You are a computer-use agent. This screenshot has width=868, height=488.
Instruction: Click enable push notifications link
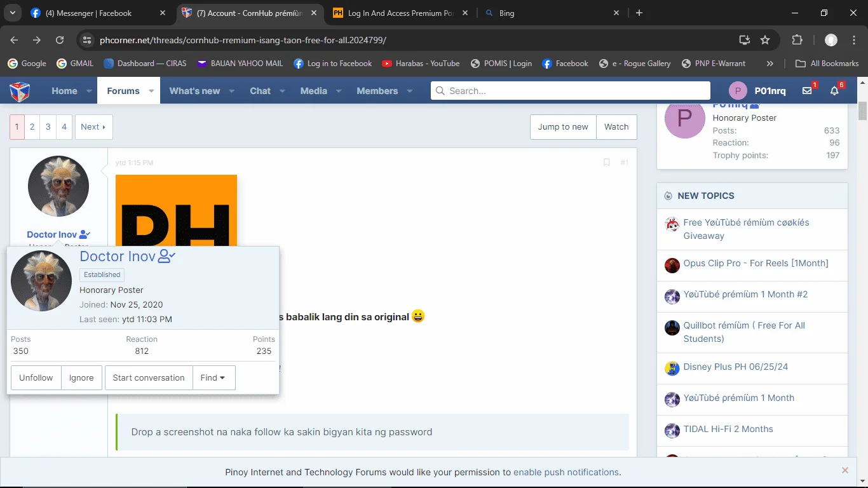point(566,472)
